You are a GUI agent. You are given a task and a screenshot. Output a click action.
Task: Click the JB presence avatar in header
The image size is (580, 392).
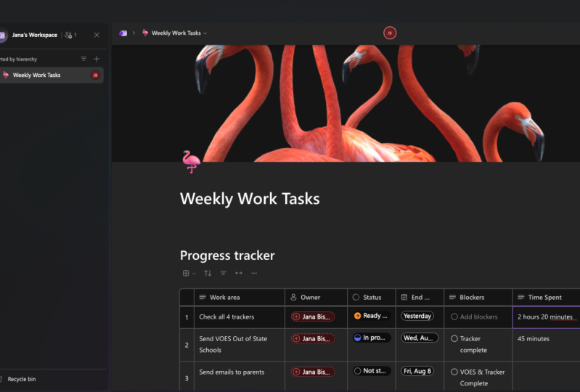pos(390,33)
